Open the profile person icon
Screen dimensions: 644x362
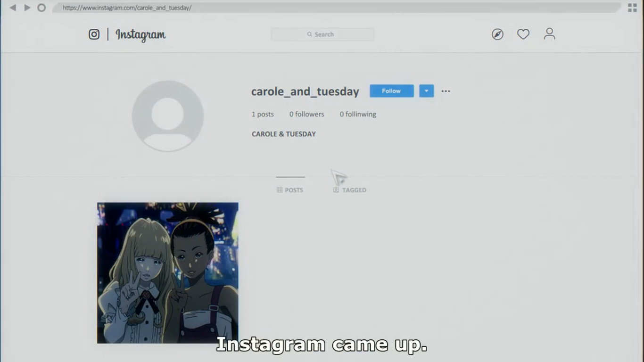click(x=549, y=34)
